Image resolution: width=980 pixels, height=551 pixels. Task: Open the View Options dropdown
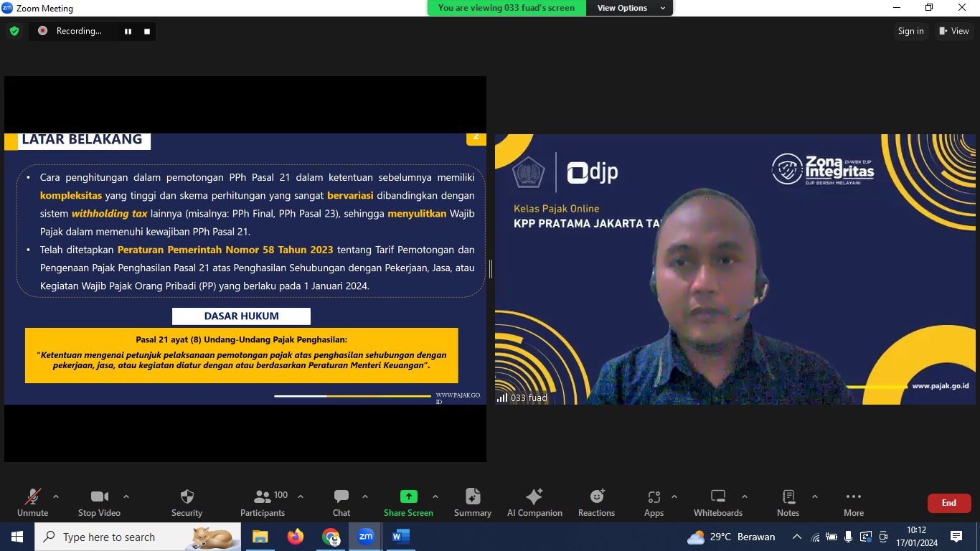(x=629, y=8)
